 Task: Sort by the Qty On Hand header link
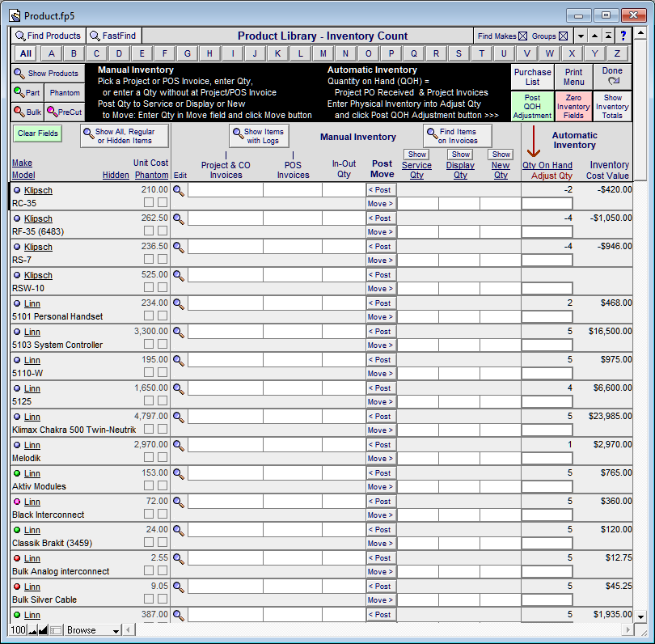[x=547, y=166]
